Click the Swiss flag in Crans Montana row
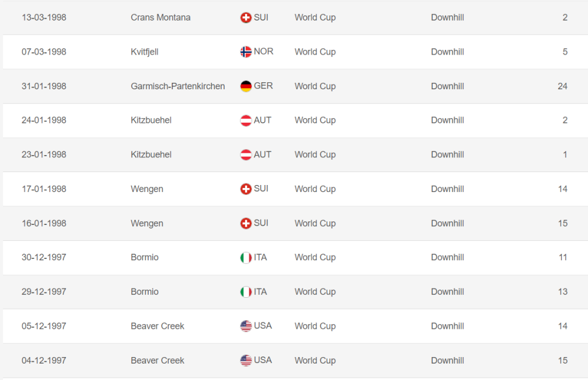This screenshot has height=380, width=588. 246,18
